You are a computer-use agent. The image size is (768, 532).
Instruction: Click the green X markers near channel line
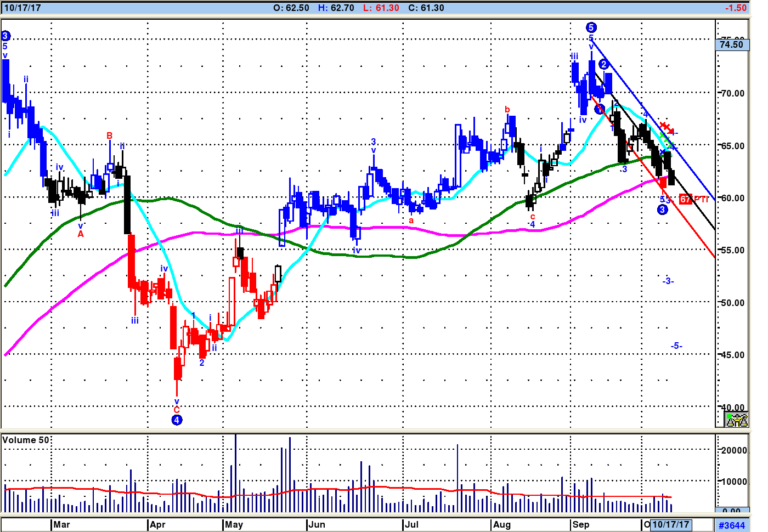(x=666, y=139)
